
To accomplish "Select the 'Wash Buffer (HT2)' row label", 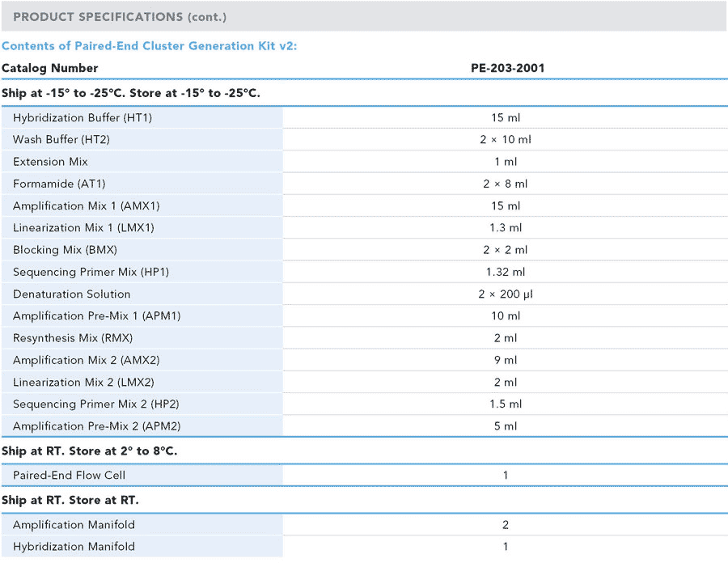I will [61, 140].
